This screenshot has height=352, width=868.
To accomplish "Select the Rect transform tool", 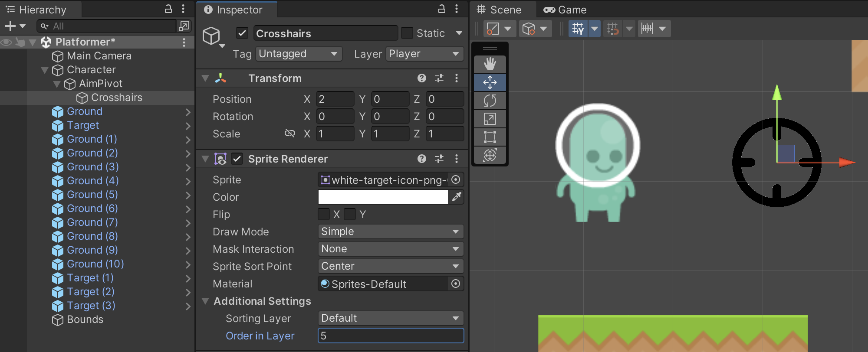I will [x=490, y=137].
